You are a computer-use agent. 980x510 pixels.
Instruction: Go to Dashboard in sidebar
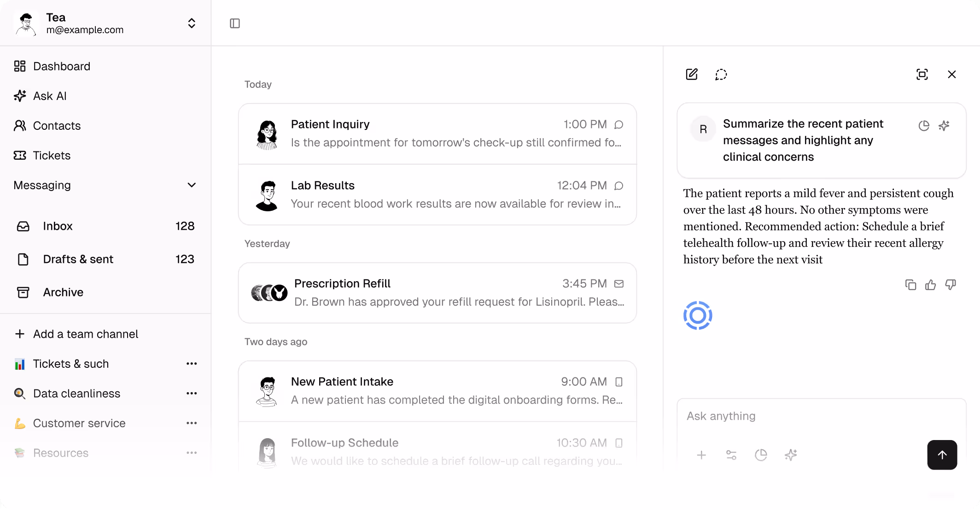point(61,66)
